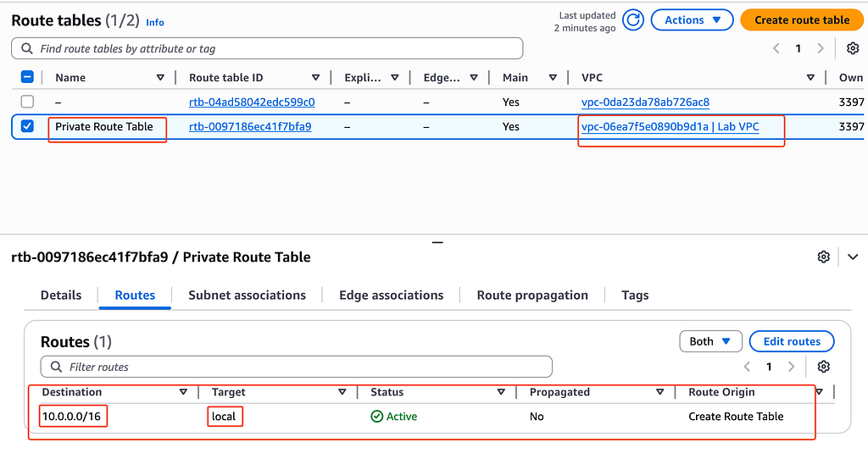Go to previous page of route tables
The image size is (868, 459).
(x=776, y=48)
